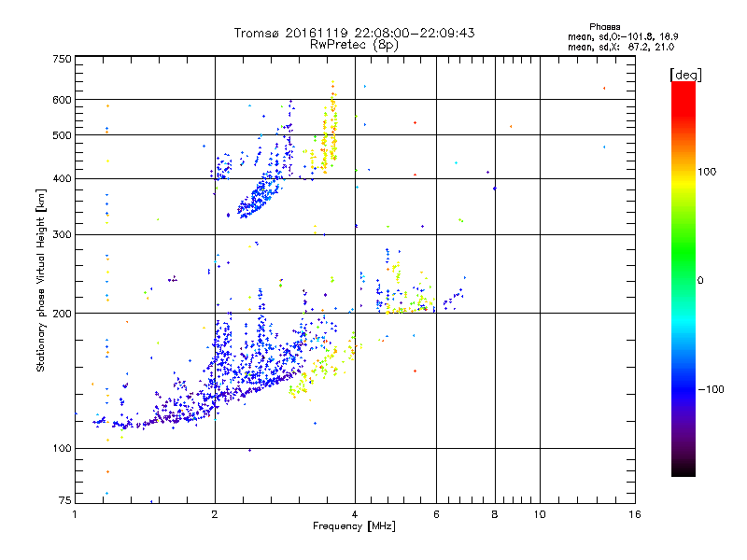Click the y-axis tick label '500'
The image size is (747, 560).
(63, 135)
